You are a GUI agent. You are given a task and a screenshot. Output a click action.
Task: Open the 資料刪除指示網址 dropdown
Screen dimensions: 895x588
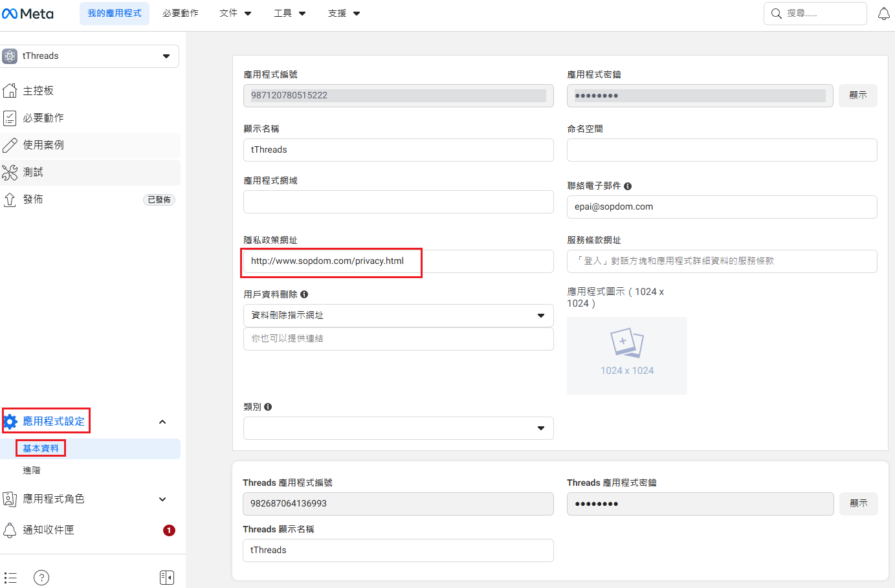click(399, 316)
